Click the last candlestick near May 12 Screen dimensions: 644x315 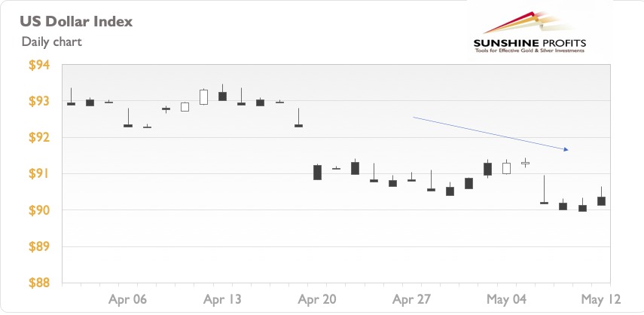coord(601,197)
